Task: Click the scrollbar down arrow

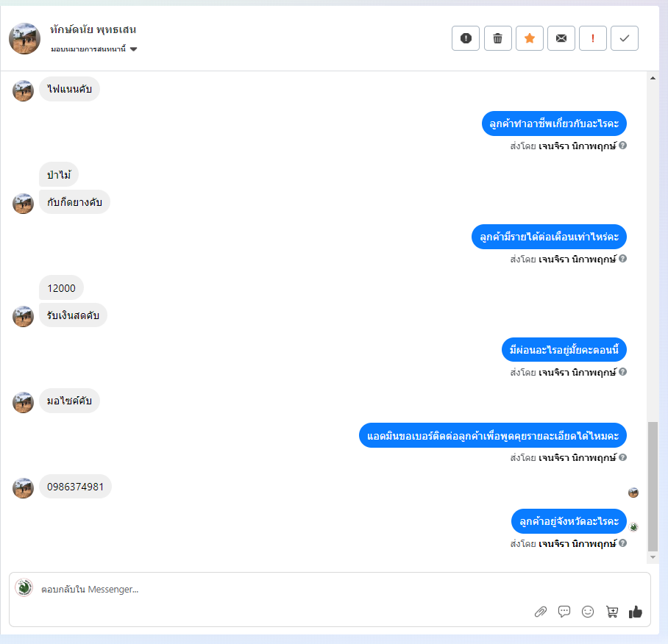Action: [653, 557]
